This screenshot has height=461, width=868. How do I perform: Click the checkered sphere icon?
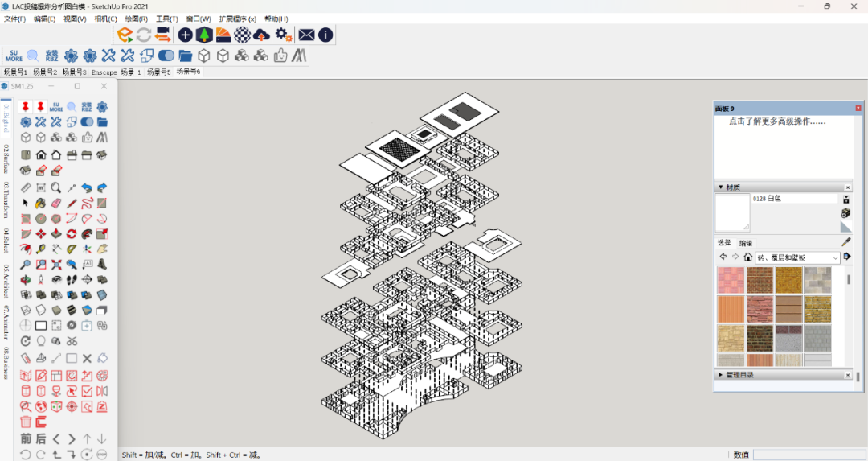coord(242,35)
